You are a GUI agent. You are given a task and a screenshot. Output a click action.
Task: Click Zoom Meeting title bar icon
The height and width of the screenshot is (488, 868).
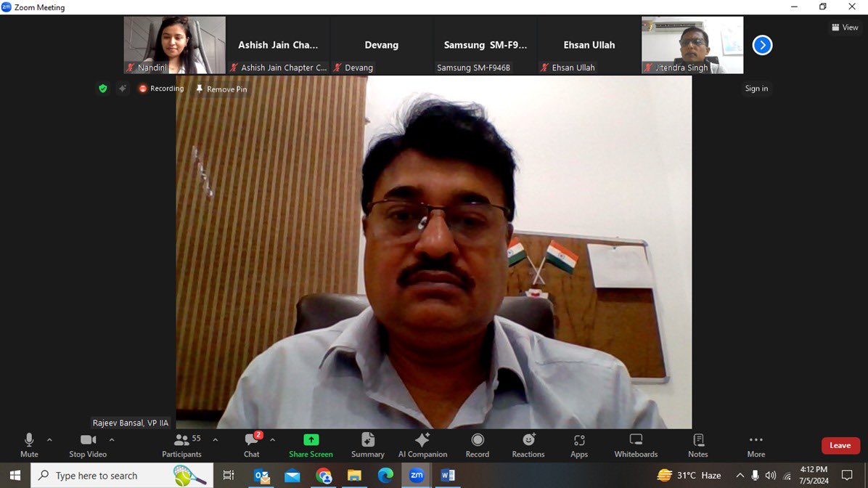pyautogui.click(x=6, y=7)
